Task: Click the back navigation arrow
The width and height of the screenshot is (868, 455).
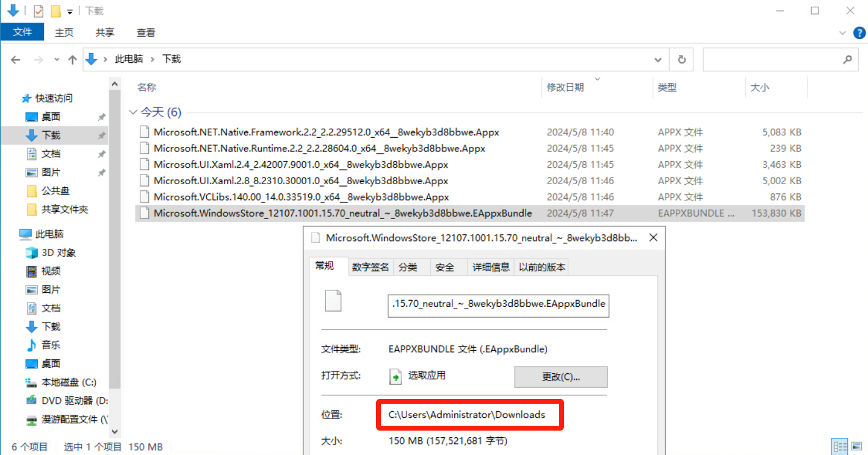Action: click(x=16, y=60)
